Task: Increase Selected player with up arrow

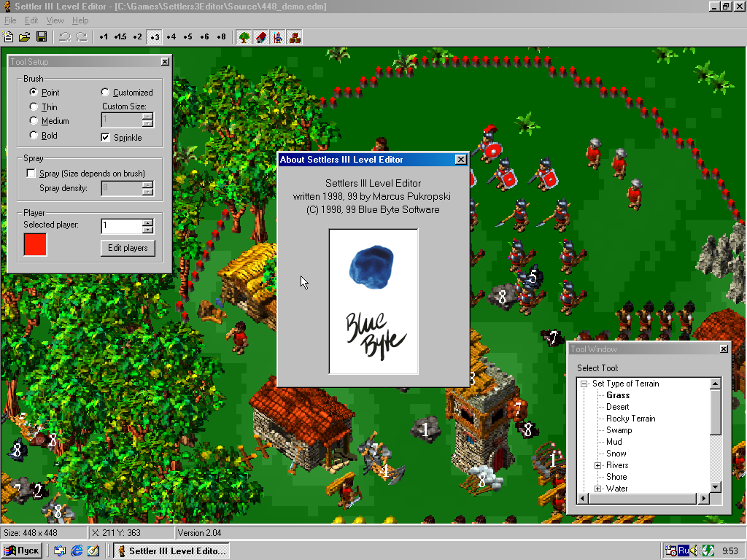Action: click(x=147, y=222)
